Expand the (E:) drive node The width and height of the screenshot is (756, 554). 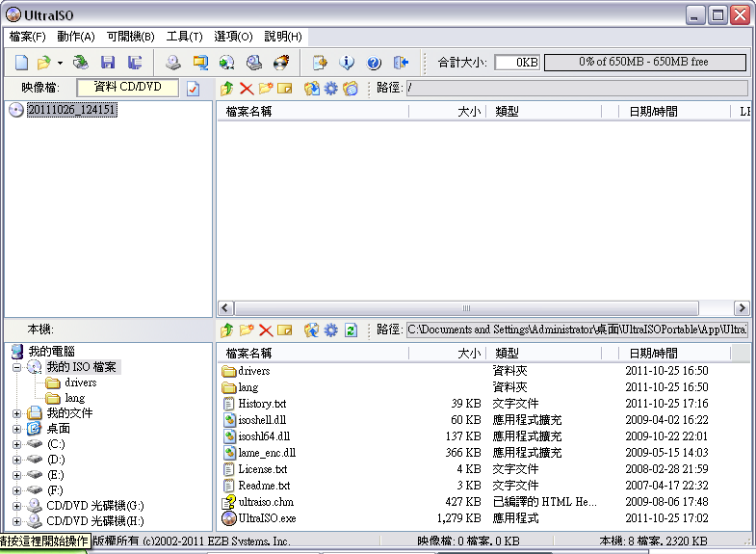[17, 475]
